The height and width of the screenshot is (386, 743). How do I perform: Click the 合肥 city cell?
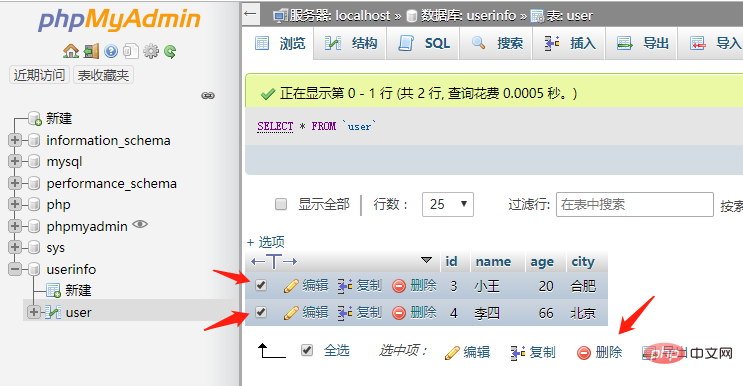pos(583,286)
